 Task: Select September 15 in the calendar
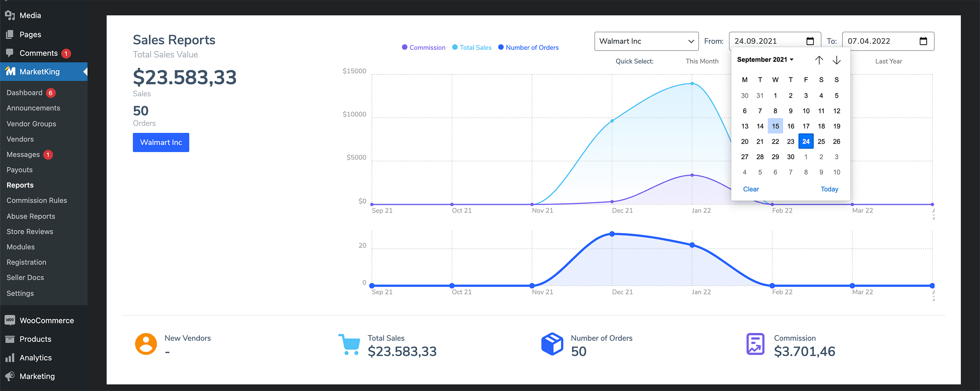pos(775,126)
